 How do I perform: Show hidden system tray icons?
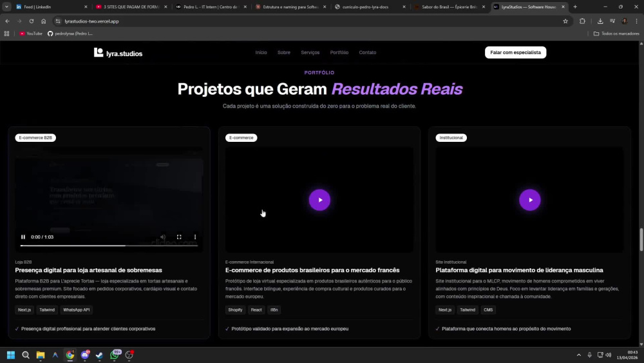579,355
